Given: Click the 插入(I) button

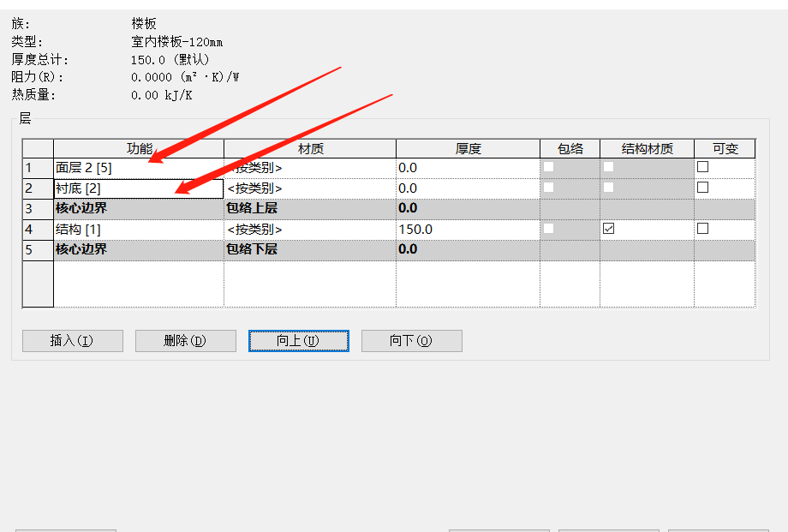Looking at the screenshot, I should tap(72, 341).
